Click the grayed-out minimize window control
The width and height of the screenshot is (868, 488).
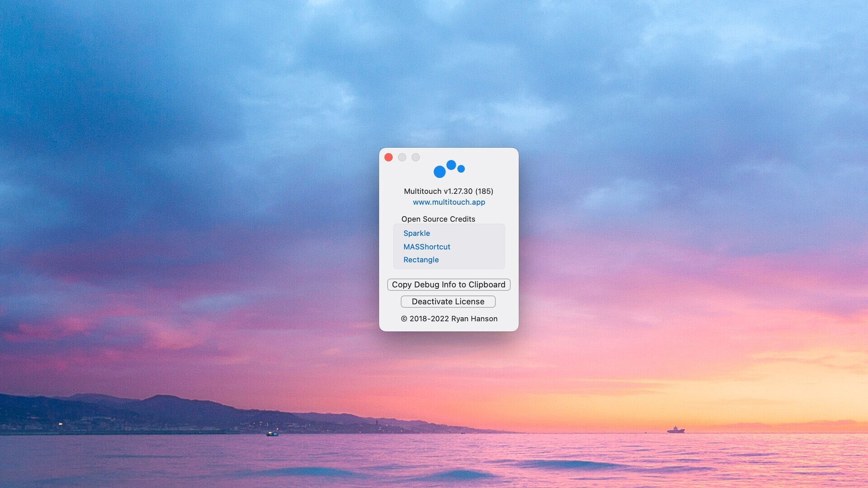tap(402, 157)
